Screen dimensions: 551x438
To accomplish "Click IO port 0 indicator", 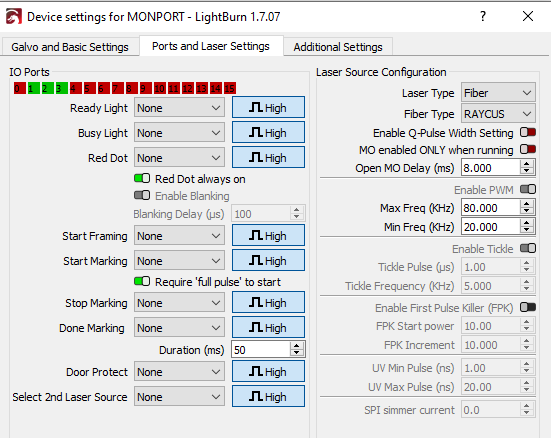I will [20, 88].
